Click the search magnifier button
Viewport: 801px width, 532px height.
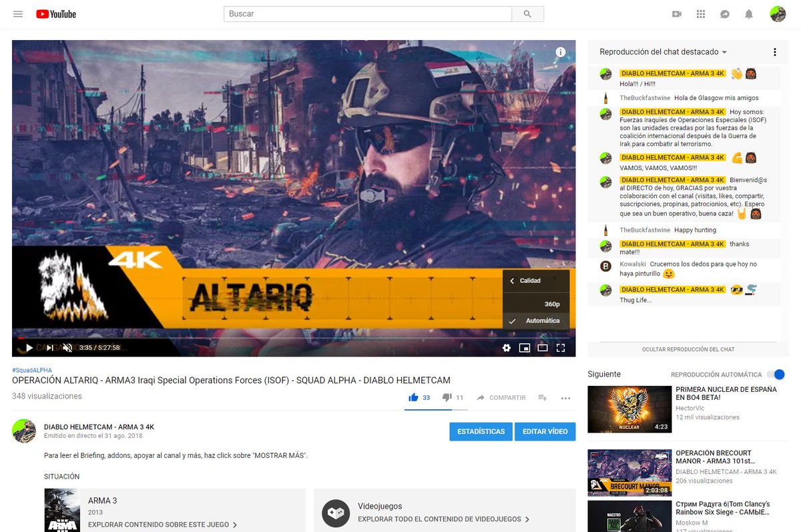click(527, 14)
